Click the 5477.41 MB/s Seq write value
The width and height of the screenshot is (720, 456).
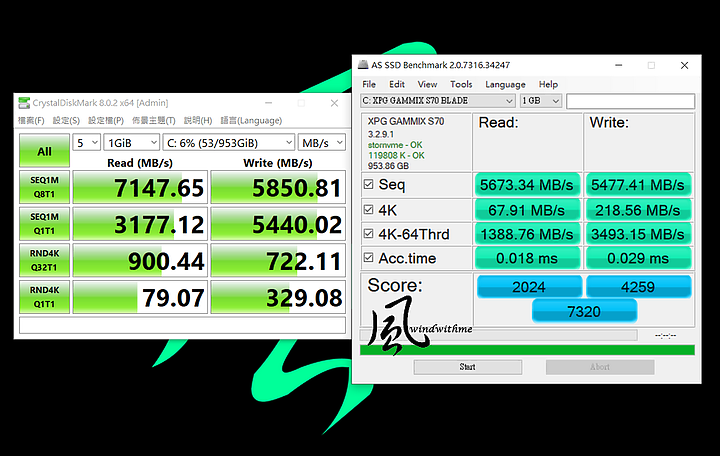(x=638, y=185)
